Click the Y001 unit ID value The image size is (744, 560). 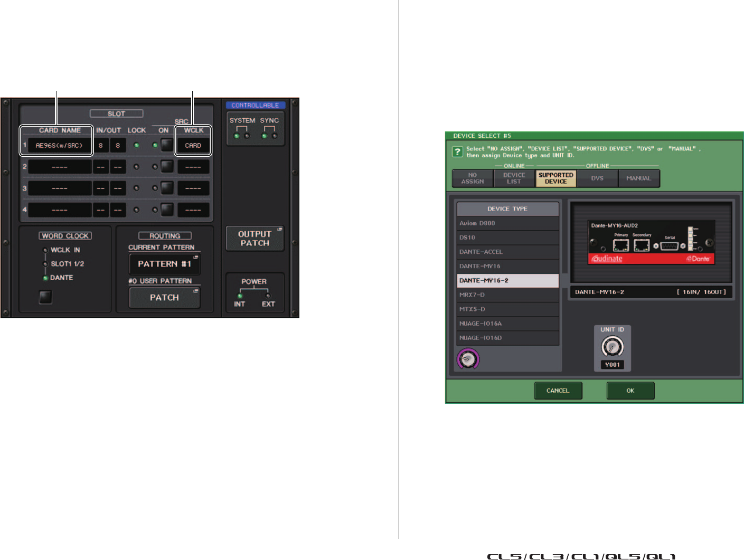[x=613, y=365]
